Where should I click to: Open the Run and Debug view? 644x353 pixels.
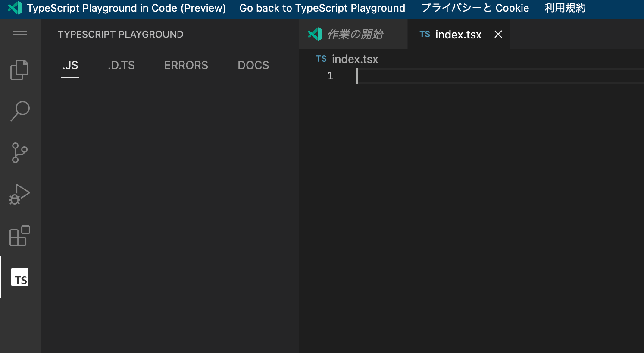point(20,194)
